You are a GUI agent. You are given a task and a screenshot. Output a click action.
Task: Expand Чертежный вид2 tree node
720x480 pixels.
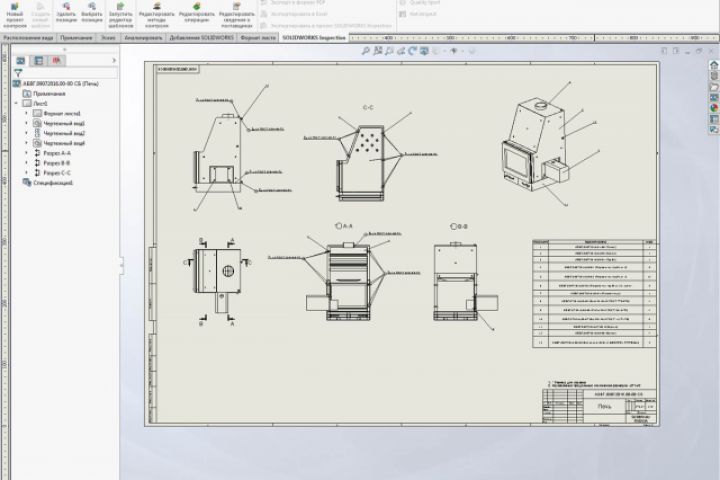(26, 133)
